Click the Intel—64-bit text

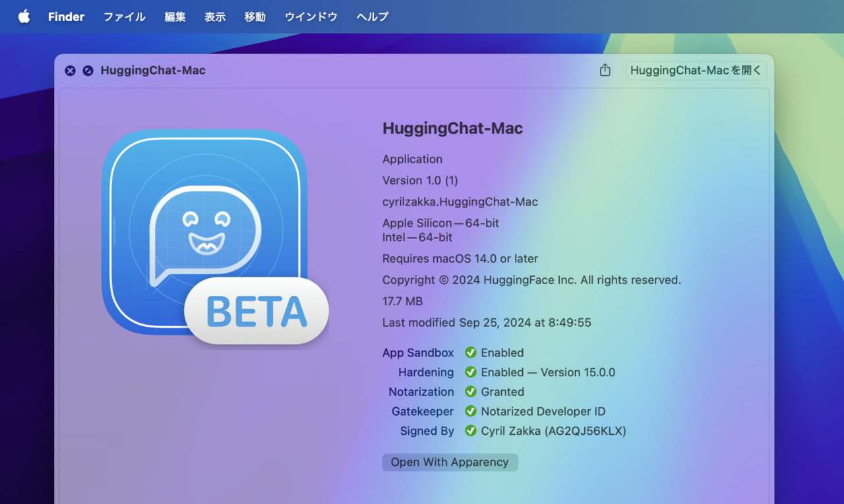click(x=417, y=237)
